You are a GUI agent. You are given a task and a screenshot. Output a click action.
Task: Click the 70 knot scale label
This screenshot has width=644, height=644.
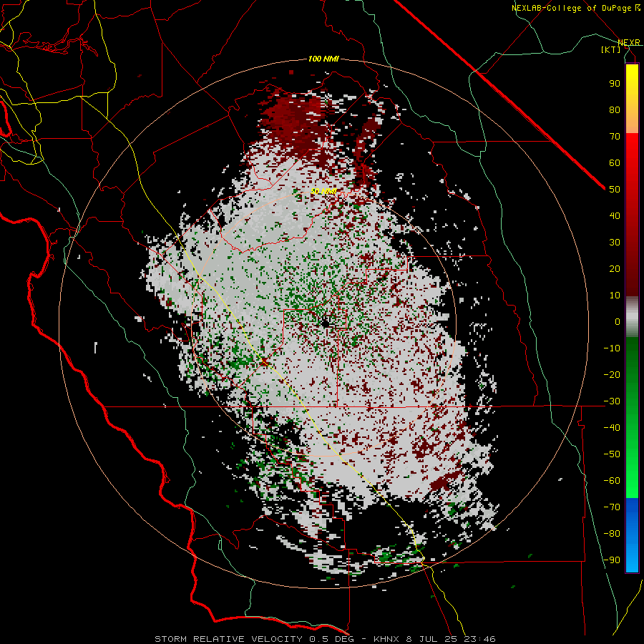[x=615, y=137]
